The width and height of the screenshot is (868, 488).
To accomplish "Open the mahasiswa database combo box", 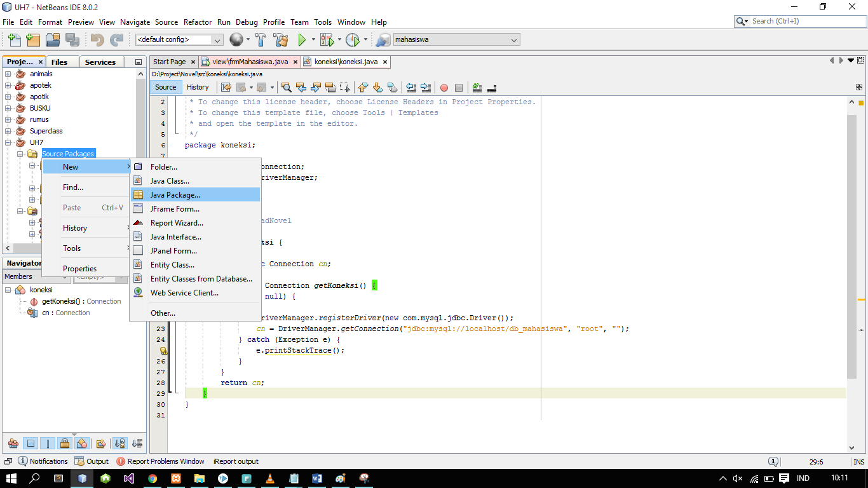I will click(512, 39).
